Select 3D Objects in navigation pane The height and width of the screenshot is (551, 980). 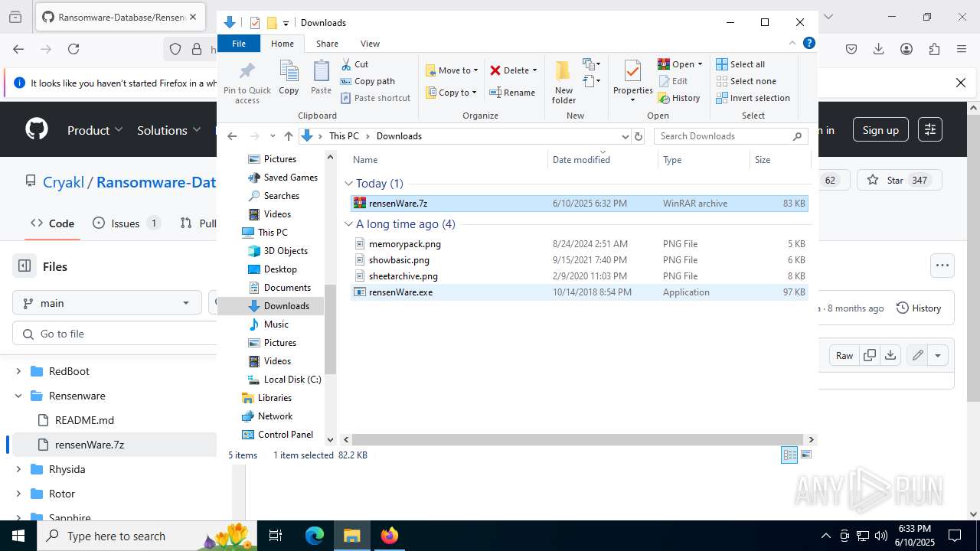tap(285, 251)
